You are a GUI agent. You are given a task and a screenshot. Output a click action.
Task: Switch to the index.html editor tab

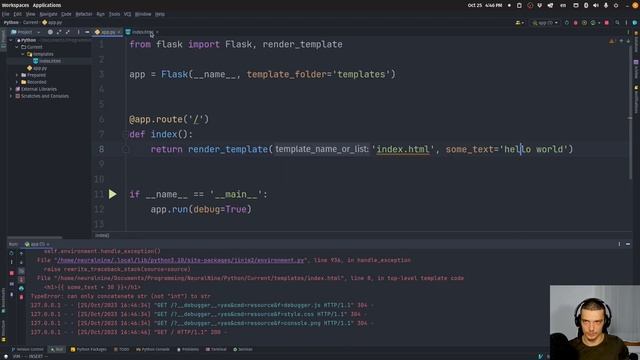pos(142,32)
